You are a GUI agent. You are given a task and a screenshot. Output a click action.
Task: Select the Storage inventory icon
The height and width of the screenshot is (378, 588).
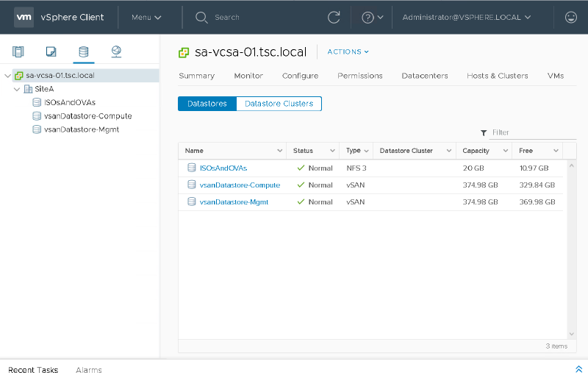click(84, 51)
